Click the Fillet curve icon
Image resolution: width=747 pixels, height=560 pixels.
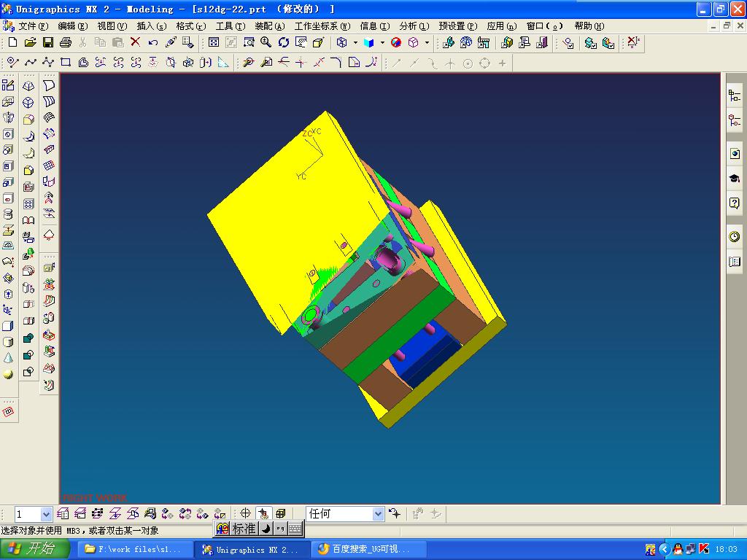click(x=336, y=63)
